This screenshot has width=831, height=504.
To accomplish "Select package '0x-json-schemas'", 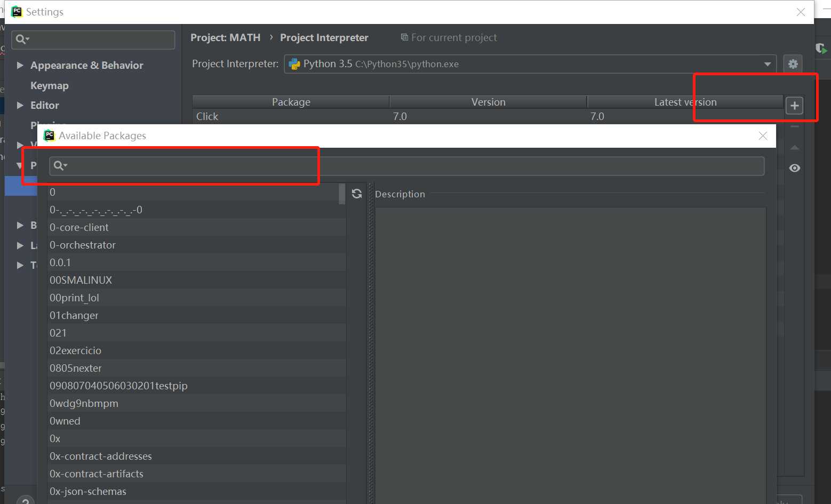I will click(197, 491).
